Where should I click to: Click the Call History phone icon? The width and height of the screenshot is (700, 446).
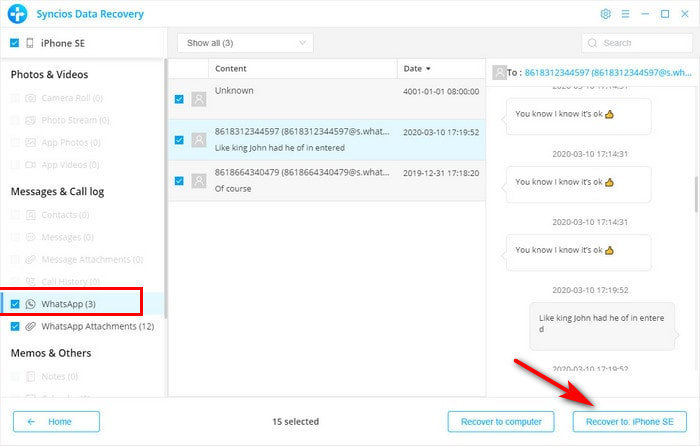tap(30, 282)
